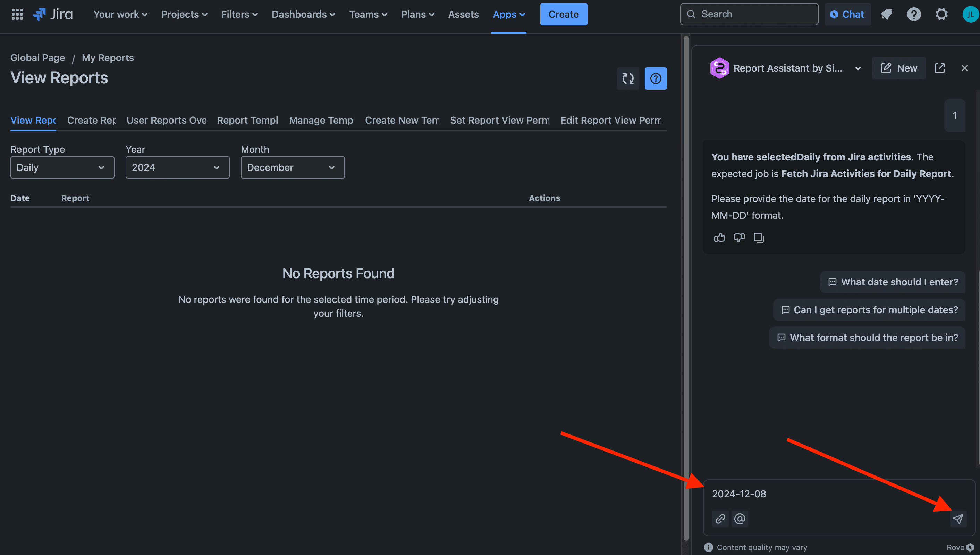980x555 pixels.
Task: Choose suggestion What date should I enter?
Action: point(893,282)
